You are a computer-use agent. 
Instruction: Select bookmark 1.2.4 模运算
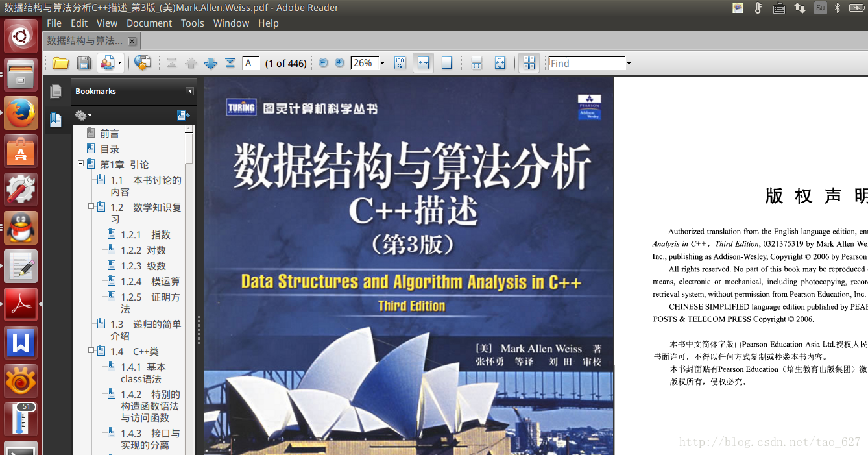pyautogui.click(x=151, y=281)
